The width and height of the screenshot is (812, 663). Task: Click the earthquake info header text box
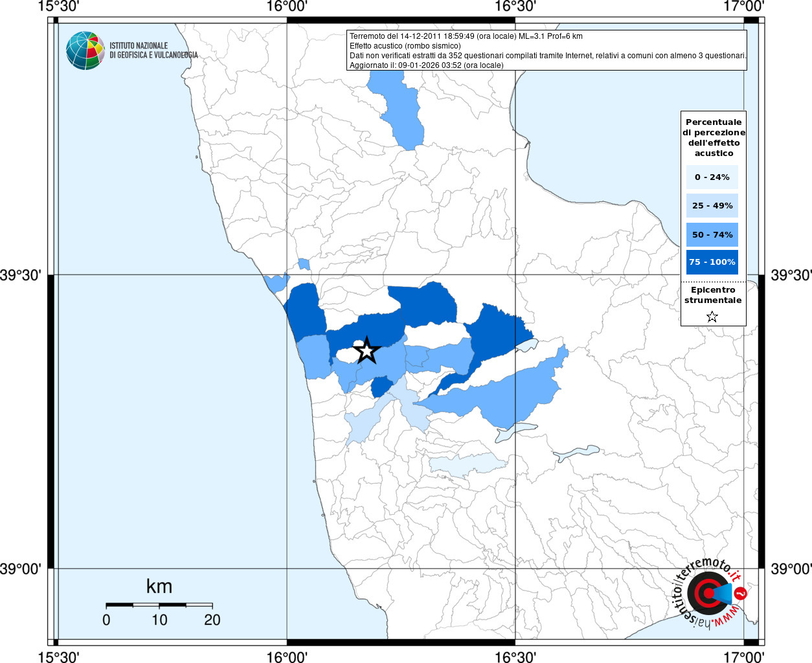[547, 51]
